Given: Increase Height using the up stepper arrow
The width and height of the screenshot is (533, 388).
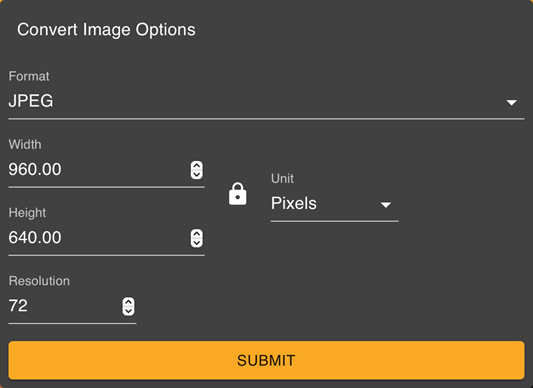Looking at the screenshot, I should click(196, 234).
